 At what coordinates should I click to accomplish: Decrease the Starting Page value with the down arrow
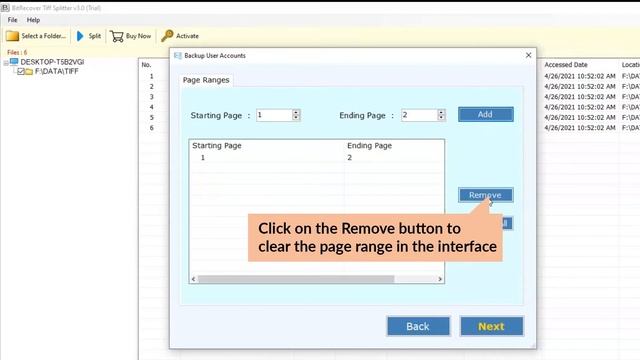pyautogui.click(x=296, y=118)
